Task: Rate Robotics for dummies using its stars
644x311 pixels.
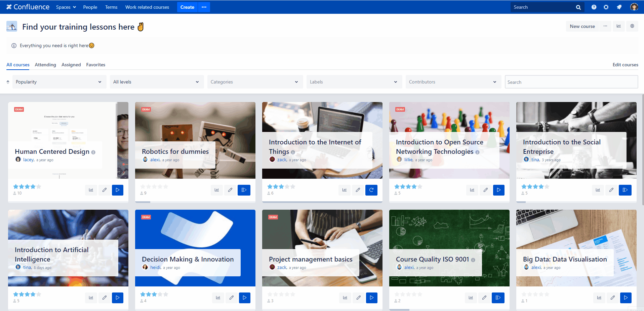Action: 154,186
